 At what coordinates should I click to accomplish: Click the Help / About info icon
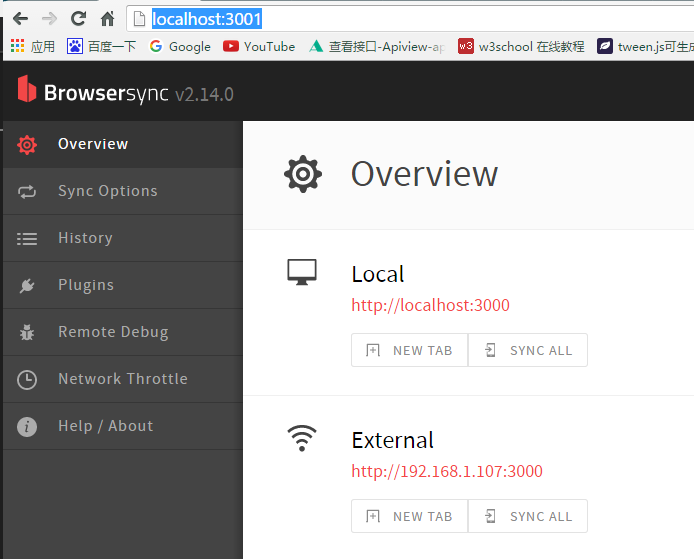coord(27,427)
